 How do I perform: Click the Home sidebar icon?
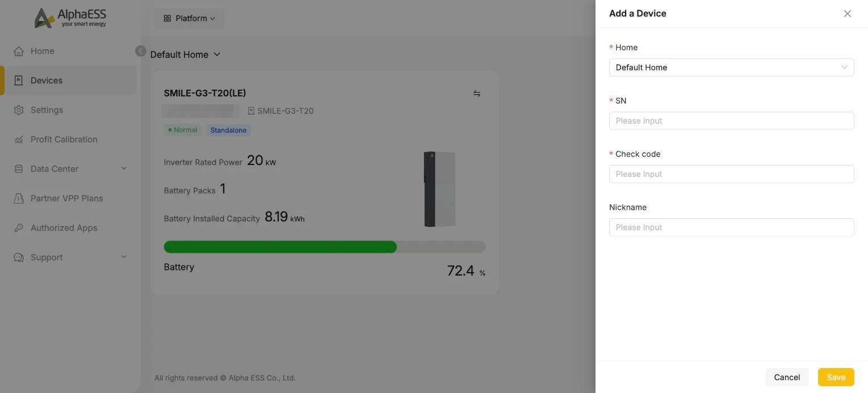(19, 51)
